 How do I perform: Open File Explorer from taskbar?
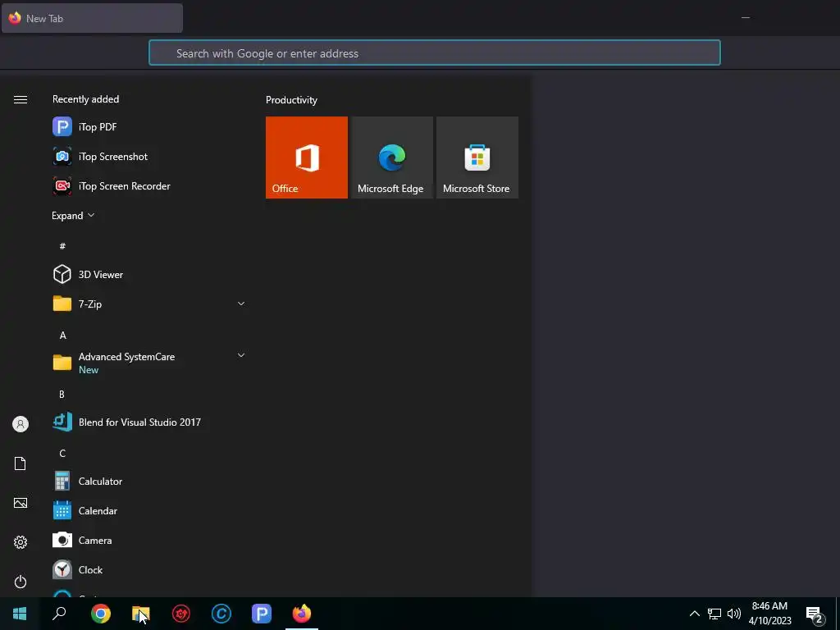[x=141, y=614]
